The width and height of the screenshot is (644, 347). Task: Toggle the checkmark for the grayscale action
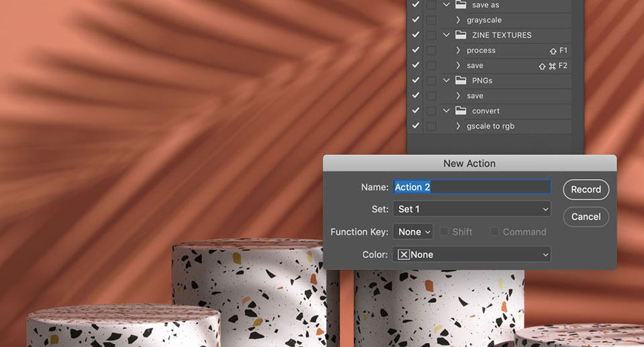click(x=416, y=19)
